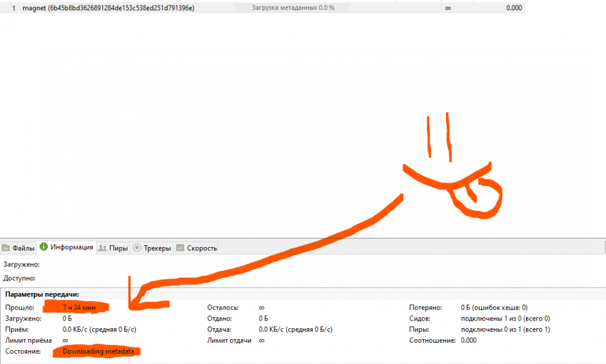Click the 7 ч 34 мин elapsed value
The image size is (606, 364).
79,308
